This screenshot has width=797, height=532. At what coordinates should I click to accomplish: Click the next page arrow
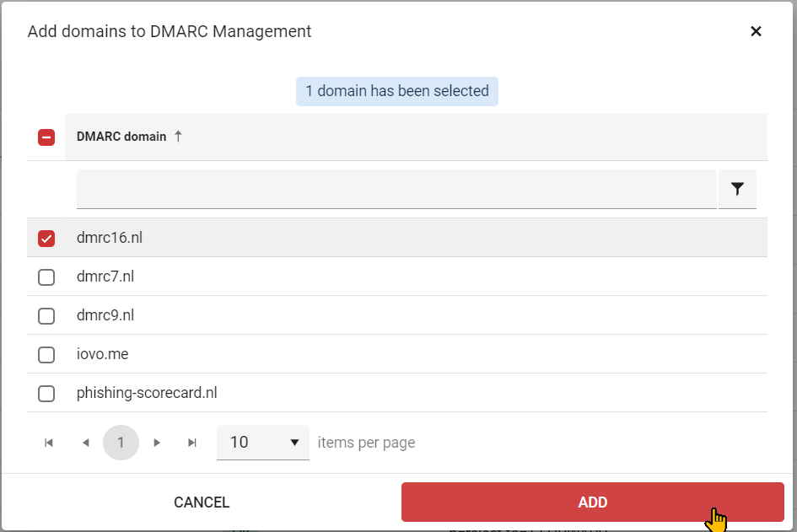pos(157,442)
